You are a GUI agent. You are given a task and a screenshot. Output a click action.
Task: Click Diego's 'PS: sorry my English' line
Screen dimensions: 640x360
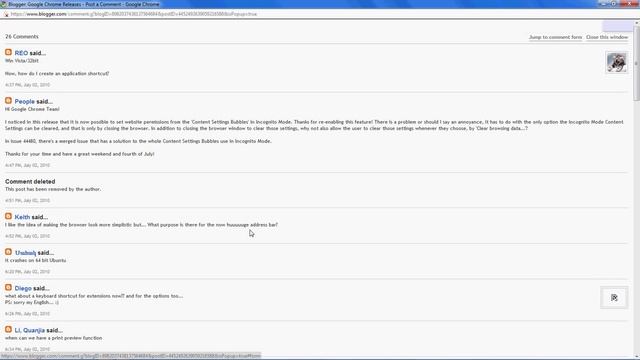32,302
